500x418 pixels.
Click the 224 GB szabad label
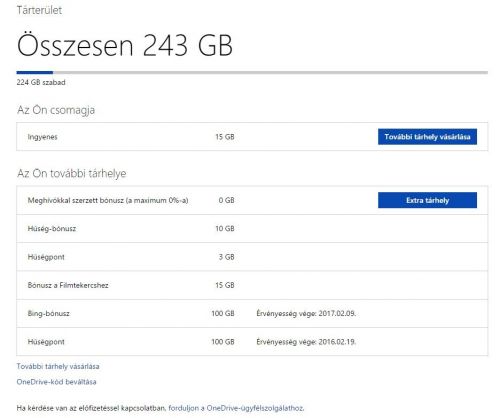tap(41, 82)
